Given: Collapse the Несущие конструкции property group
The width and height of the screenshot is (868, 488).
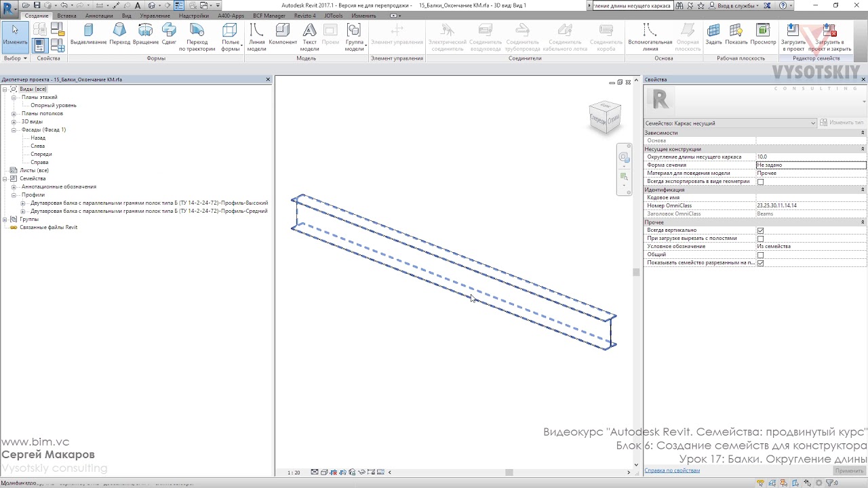Looking at the screenshot, I should 863,149.
